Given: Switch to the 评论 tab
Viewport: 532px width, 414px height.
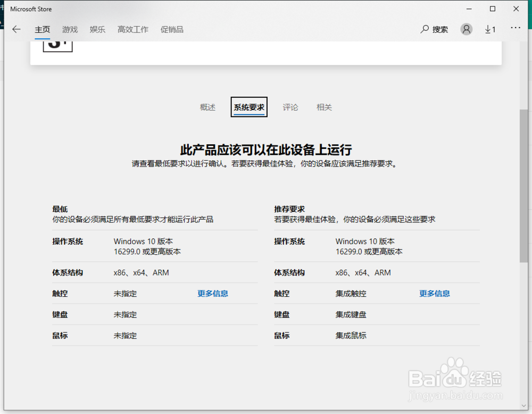Looking at the screenshot, I should [290, 107].
